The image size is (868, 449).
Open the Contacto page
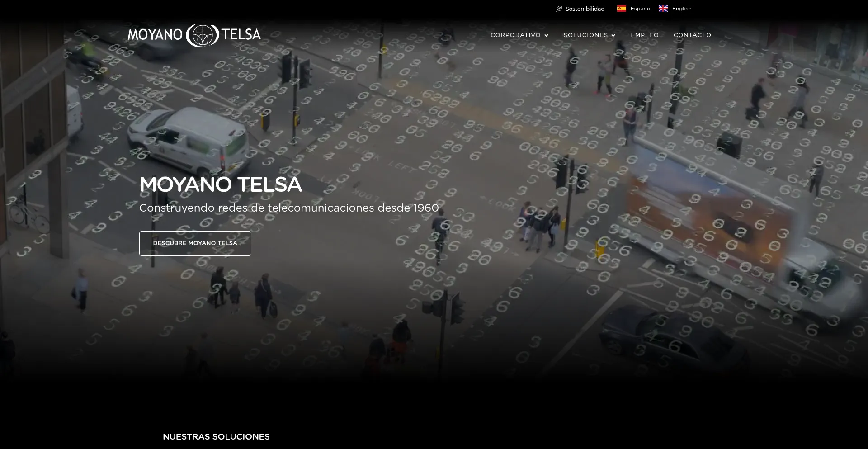(x=692, y=35)
